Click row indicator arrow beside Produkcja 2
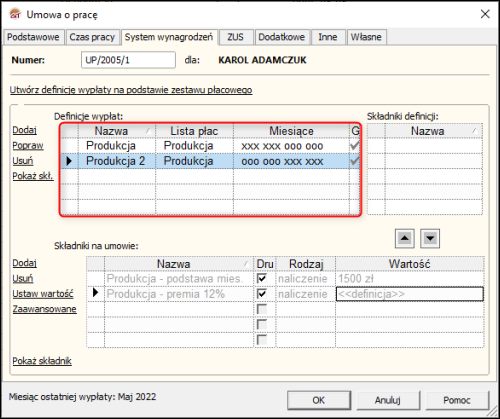 (x=69, y=161)
